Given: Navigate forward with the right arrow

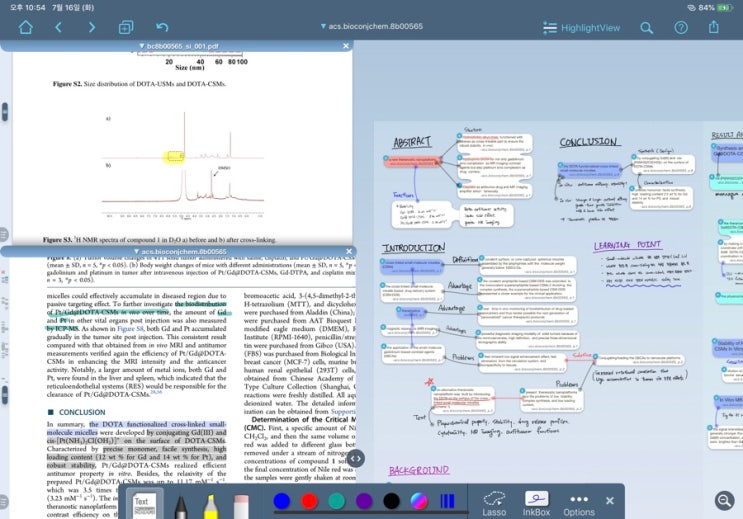Looking at the screenshot, I should click(x=91, y=27).
